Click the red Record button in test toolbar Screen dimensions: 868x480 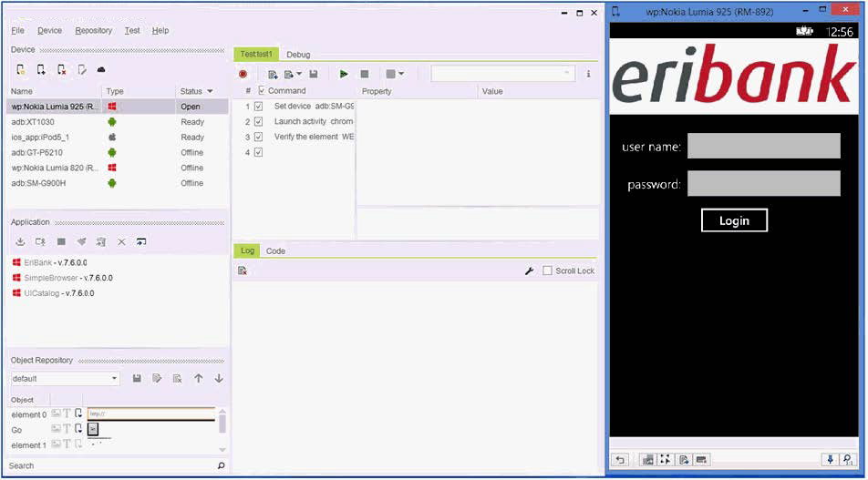[x=243, y=74]
